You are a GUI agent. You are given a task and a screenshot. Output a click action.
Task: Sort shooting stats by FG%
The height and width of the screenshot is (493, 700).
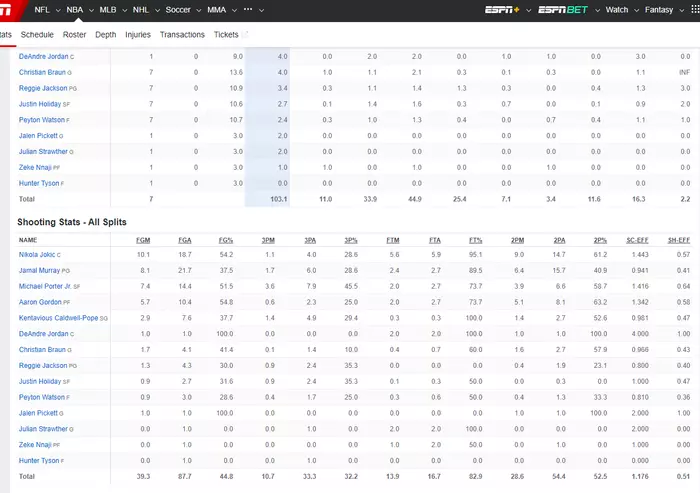click(226, 240)
